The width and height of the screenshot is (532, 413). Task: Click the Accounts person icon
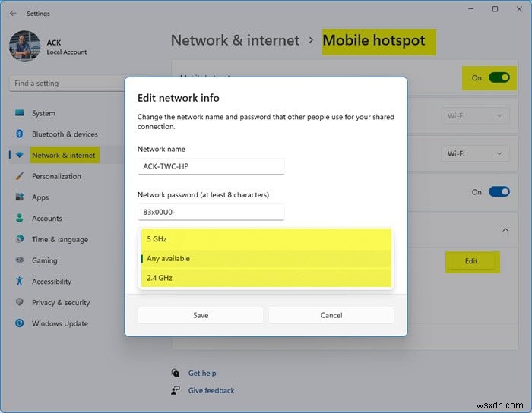click(19, 218)
